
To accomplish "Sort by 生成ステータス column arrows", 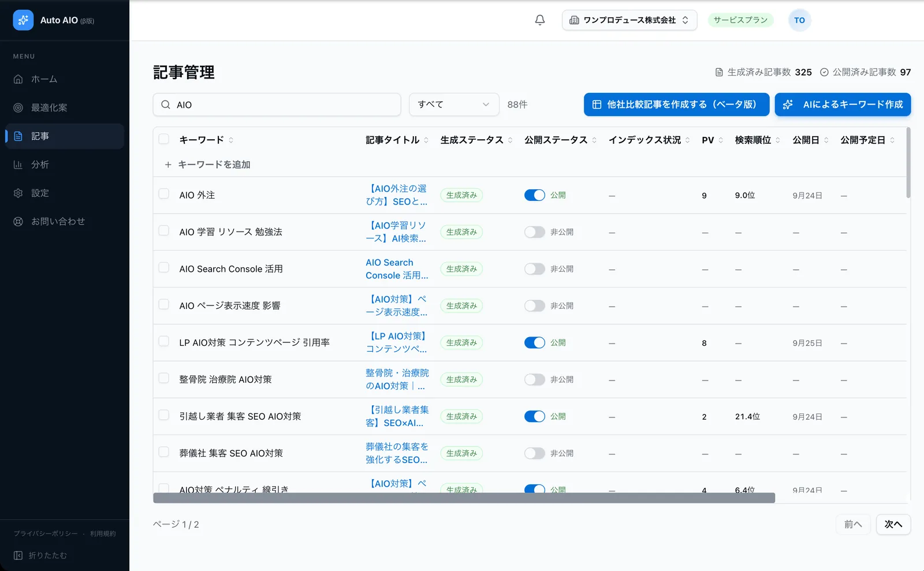I will (x=511, y=140).
